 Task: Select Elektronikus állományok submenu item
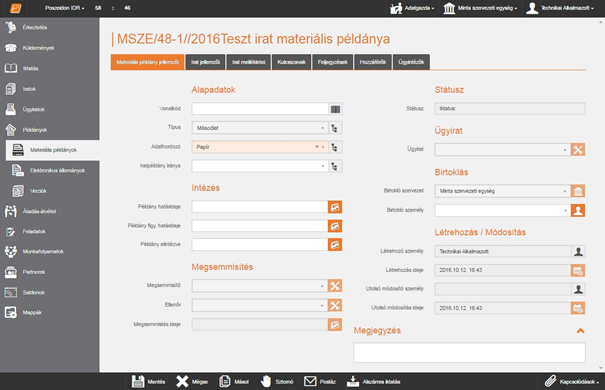(52, 171)
